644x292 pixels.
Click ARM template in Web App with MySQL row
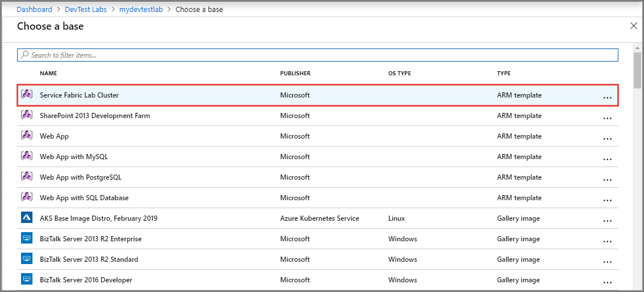[x=519, y=157]
